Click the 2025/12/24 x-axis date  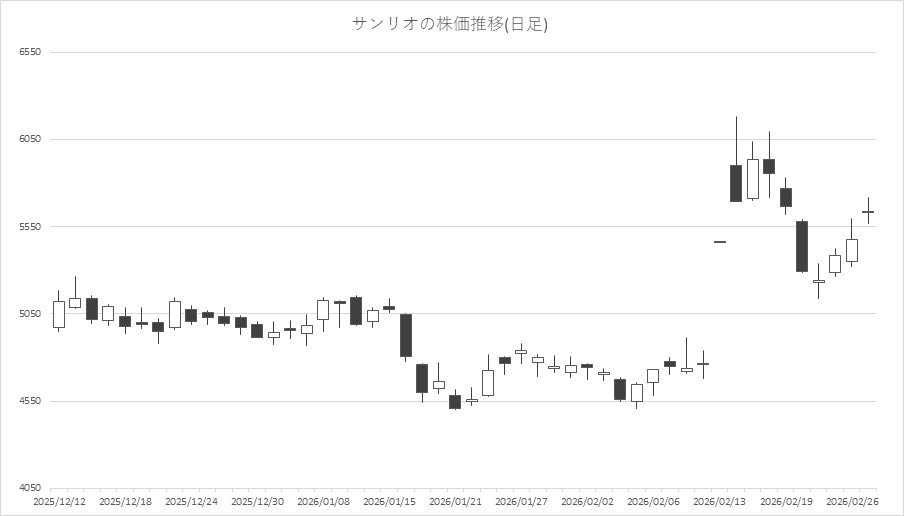pyautogui.click(x=190, y=501)
